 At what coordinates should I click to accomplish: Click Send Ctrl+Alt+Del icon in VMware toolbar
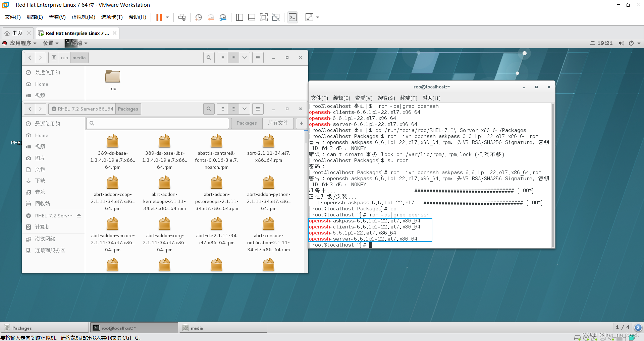(182, 17)
